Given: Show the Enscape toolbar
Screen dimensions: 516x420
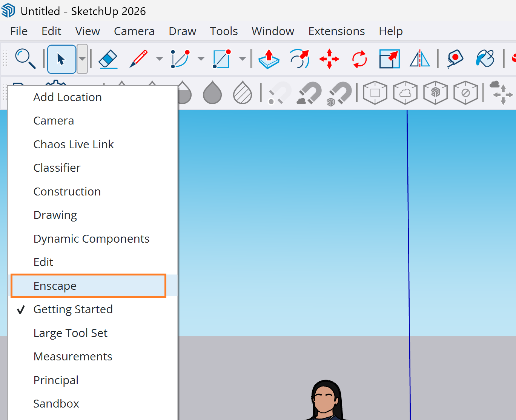Looking at the screenshot, I should (92, 286).
